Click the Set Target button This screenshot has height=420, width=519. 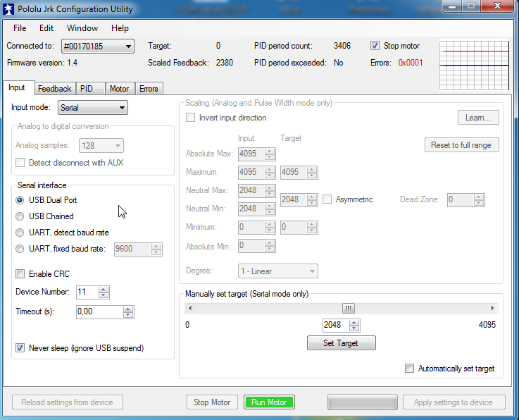tap(341, 342)
